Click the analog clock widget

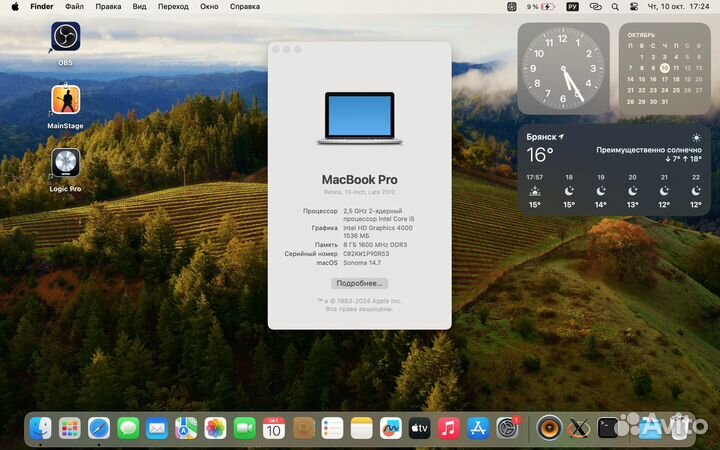[563, 68]
